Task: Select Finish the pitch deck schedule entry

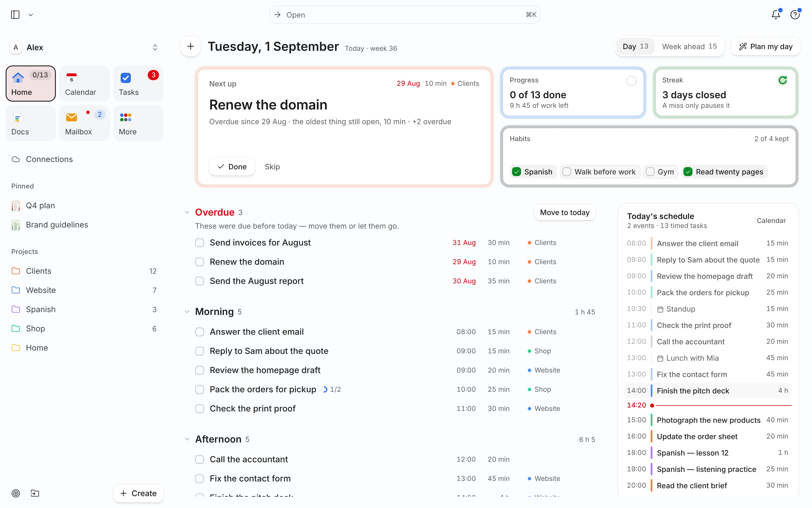Action: tap(707, 391)
